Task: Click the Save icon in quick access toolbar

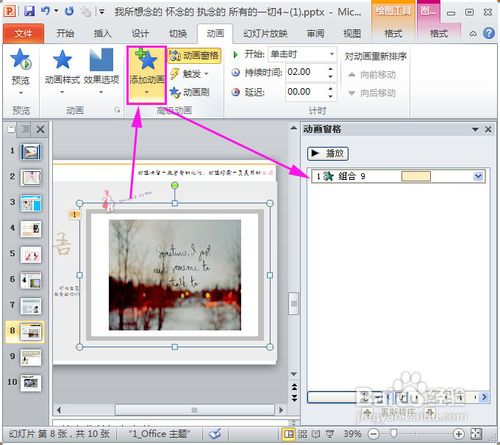Action: (x=29, y=12)
